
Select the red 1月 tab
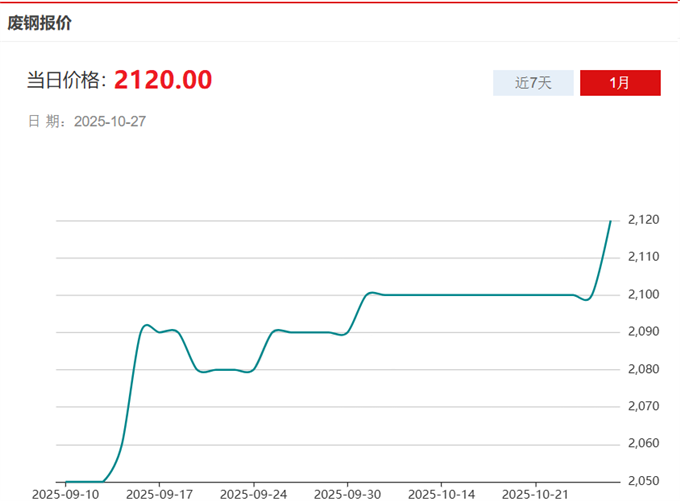pyautogui.click(x=619, y=83)
